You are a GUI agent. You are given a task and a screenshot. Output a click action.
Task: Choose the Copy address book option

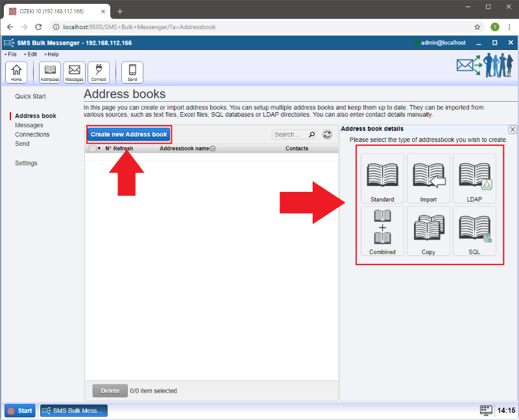[428, 231]
